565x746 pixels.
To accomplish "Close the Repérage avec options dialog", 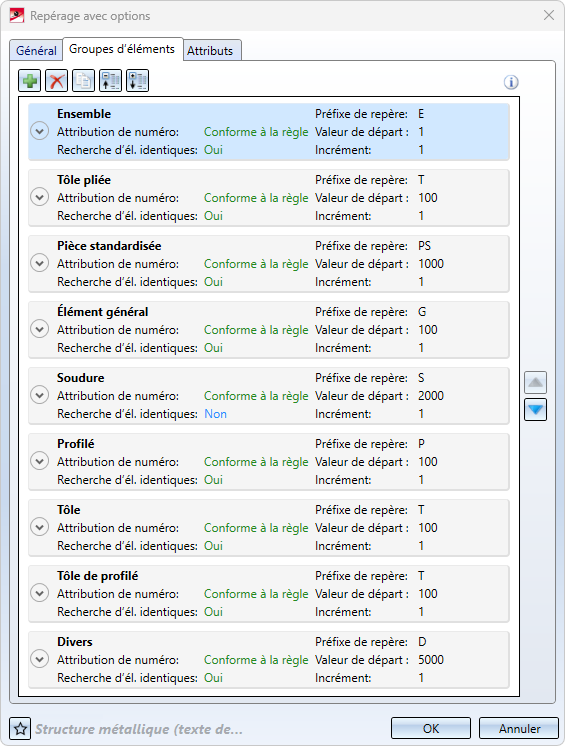I will point(549,15).
